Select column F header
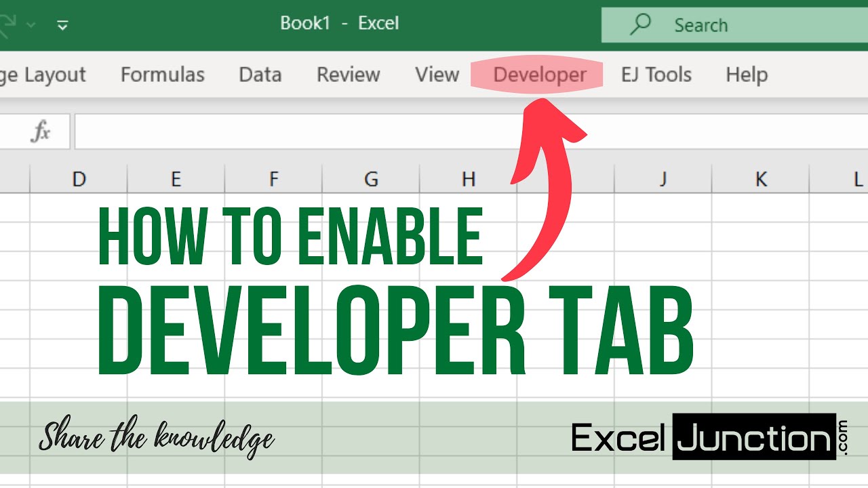Image resolution: width=868 pixels, height=488 pixels. (274, 179)
